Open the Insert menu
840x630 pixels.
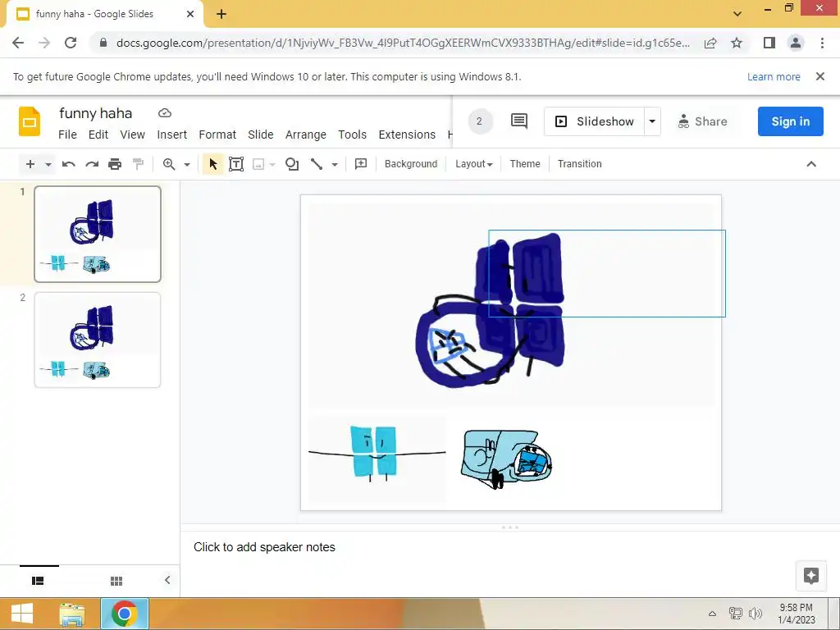[x=172, y=135]
